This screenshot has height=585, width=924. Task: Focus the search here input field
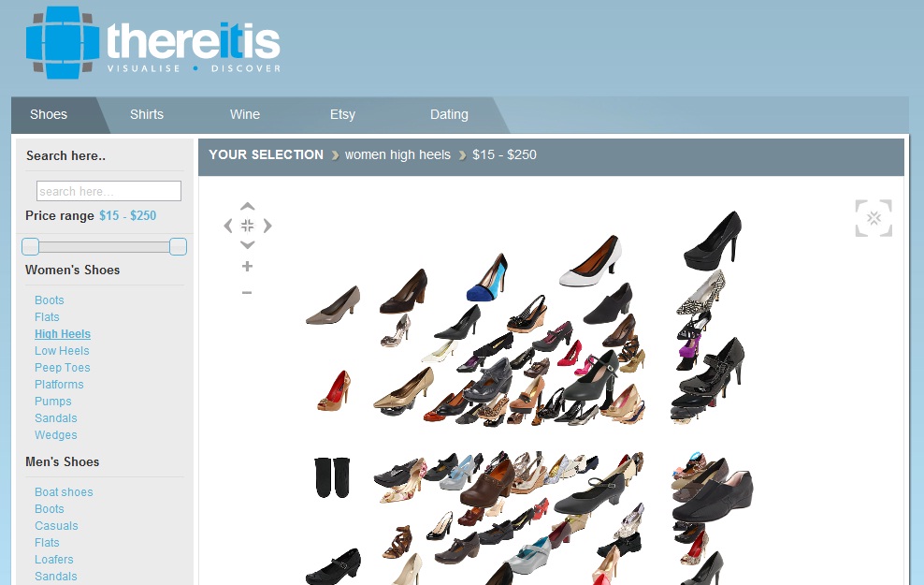pos(108,191)
